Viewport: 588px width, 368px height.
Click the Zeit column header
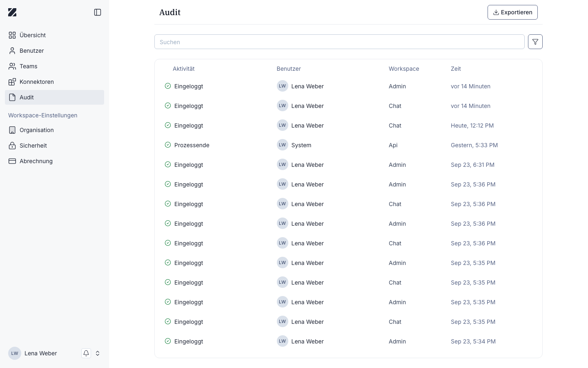click(x=456, y=69)
